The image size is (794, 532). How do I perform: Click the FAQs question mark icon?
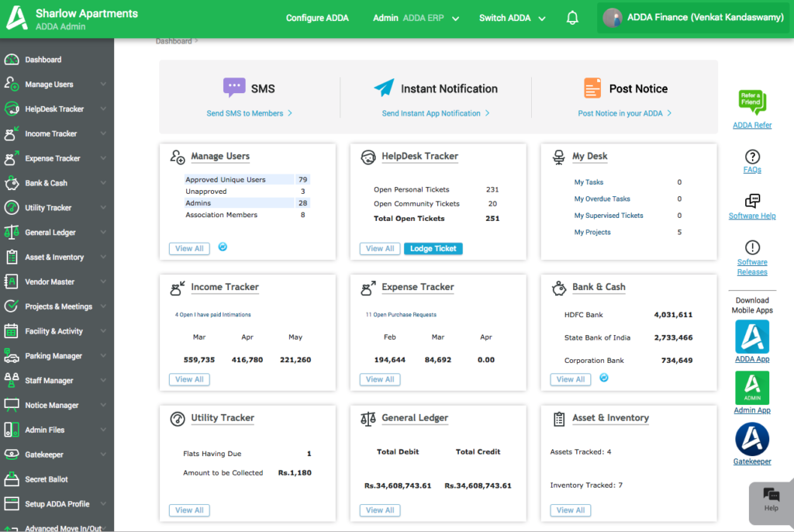[x=752, y=157]
